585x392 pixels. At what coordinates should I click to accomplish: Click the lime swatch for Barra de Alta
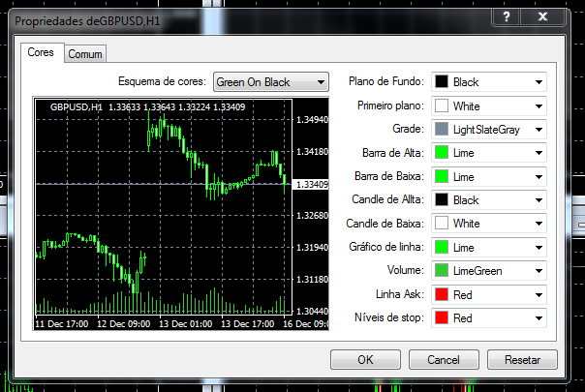pyautogui.click(x=442, y=153)
